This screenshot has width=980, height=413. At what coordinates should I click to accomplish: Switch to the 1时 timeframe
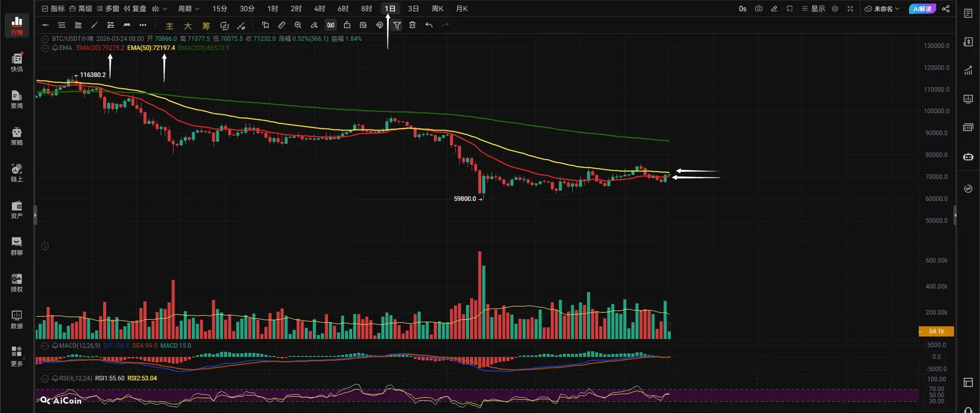[273, 9]
